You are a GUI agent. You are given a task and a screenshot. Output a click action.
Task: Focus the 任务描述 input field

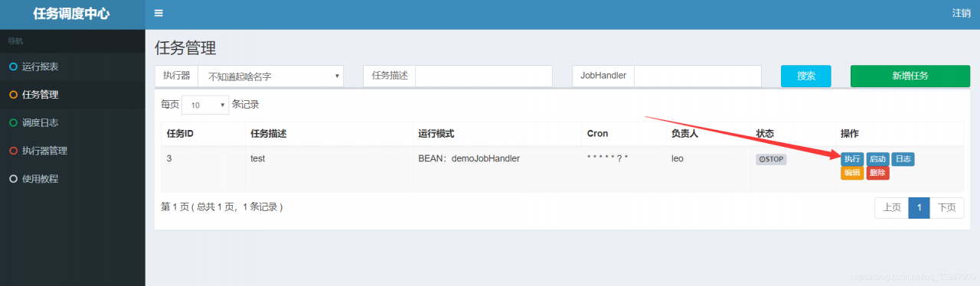(x=484, y=76)
